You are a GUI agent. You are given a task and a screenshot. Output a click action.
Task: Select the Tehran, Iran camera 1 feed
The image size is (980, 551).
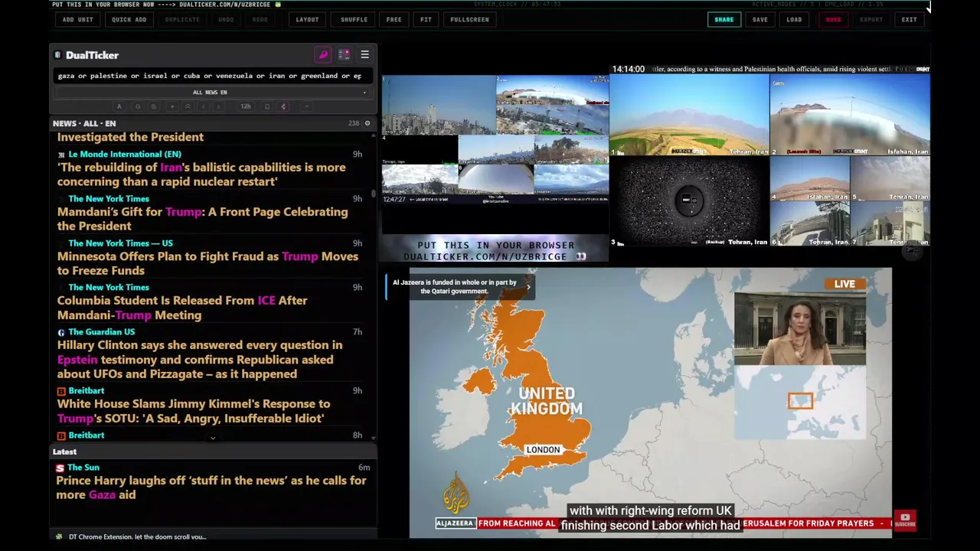tap(690, 116)
